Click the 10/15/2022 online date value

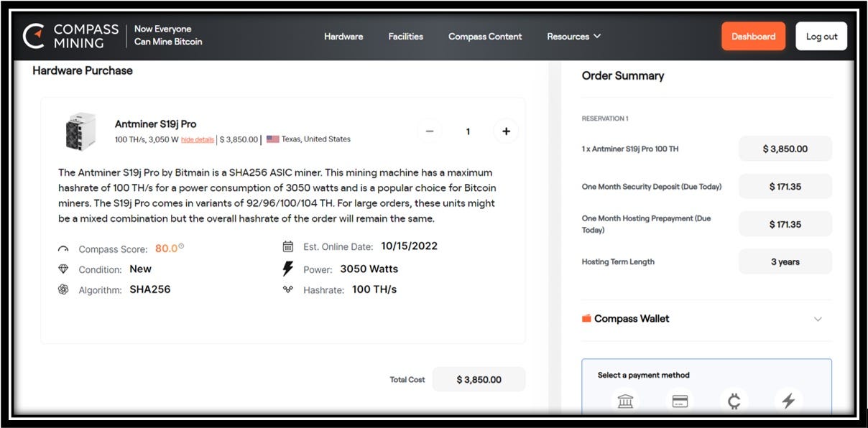click(409, 246)
